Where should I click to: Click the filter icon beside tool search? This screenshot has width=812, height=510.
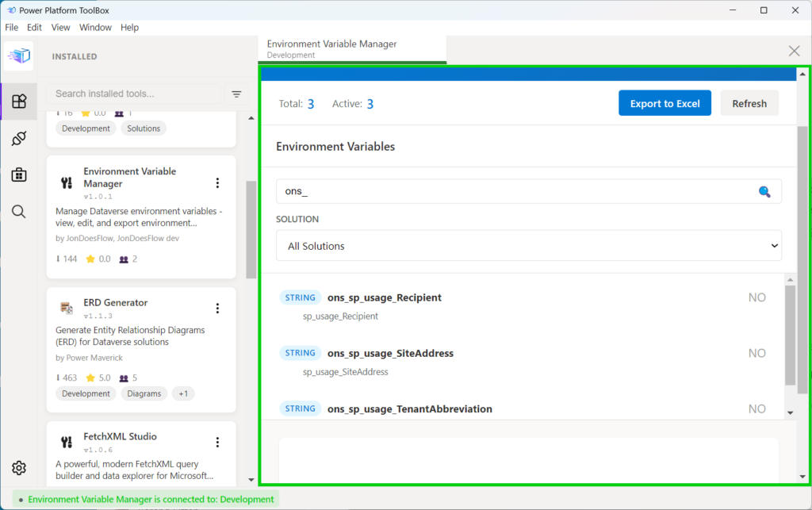click(236, 94)
